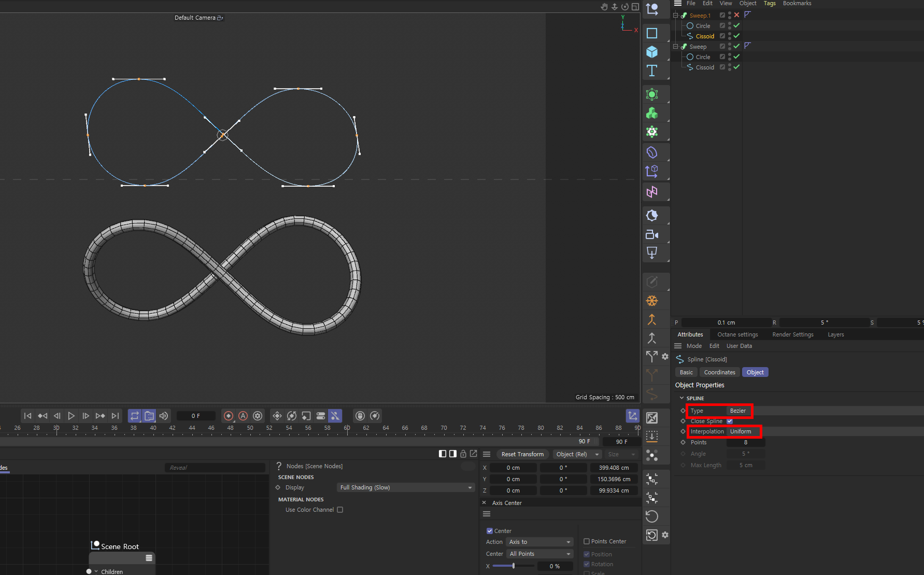Viewport: 924px width, 575px height.
Task: Jump to the end of animation
Action: [115, 416]
